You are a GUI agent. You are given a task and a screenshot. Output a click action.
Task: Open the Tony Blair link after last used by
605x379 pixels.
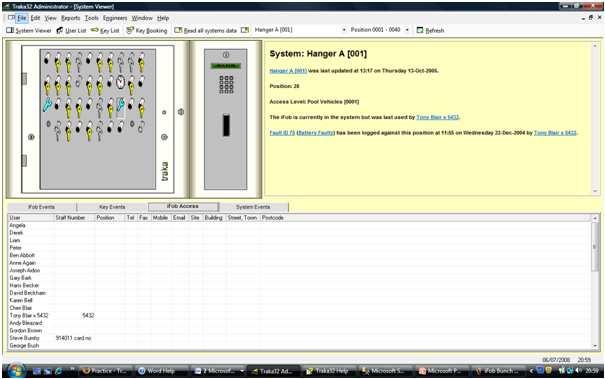(437, 117)
